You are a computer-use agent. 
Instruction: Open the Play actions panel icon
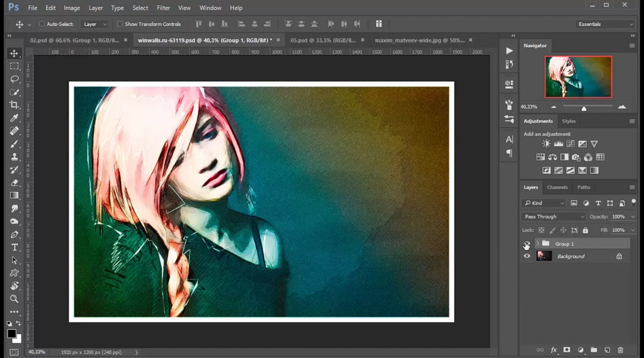pyautogui.click(x=509, y=50)
